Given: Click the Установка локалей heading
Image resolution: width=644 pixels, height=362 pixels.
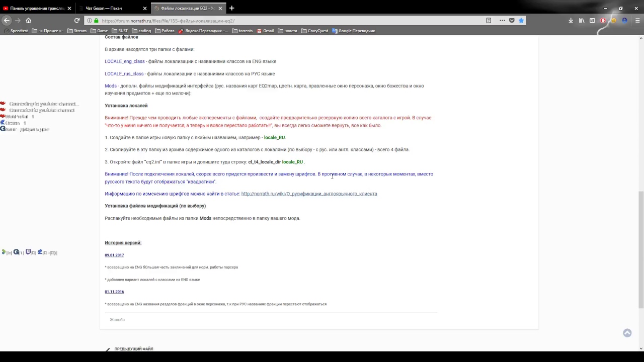Looking at the screenshot, I should pos(126,106).
